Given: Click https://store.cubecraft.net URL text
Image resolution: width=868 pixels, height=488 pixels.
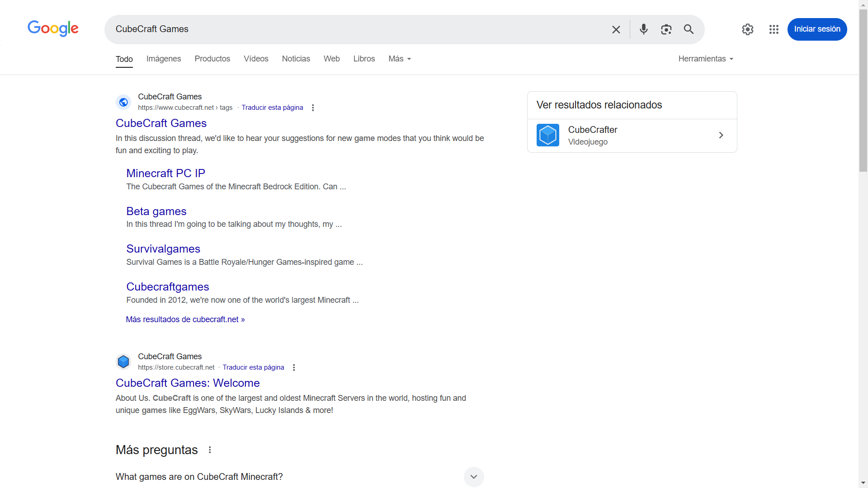Looking at the screenshot, I should [x=176, y=367].
